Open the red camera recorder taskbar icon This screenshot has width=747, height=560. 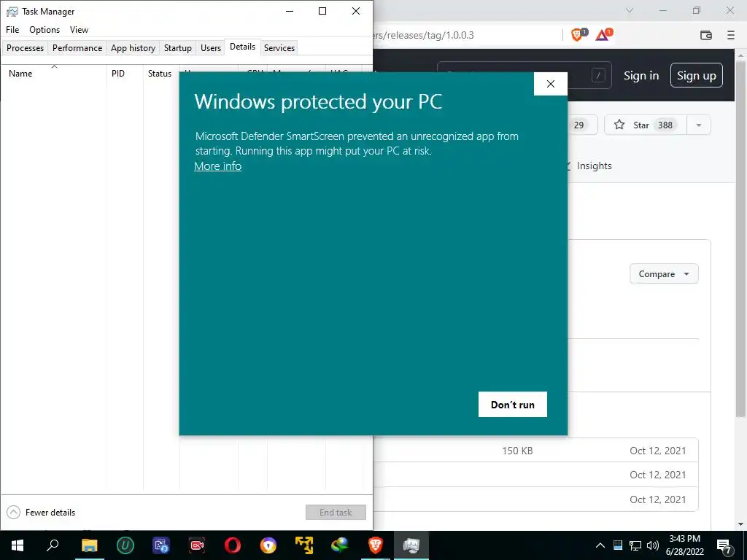click(197, 545)
